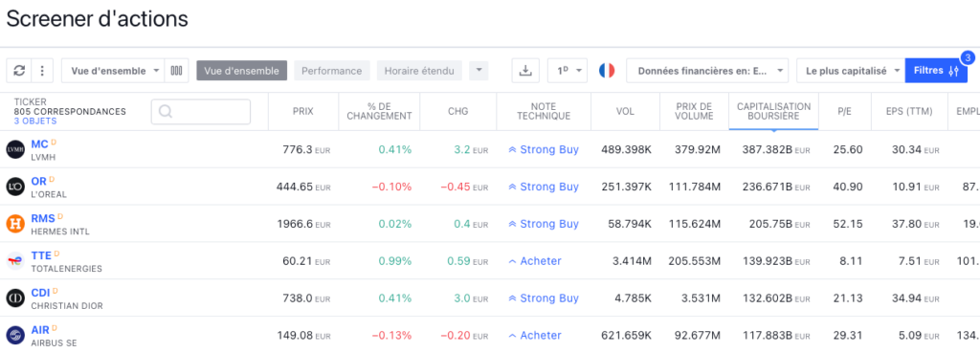The image size is (980, 353).
Task: Click the LVMH company logo
Action: click(x=15, y=149)
